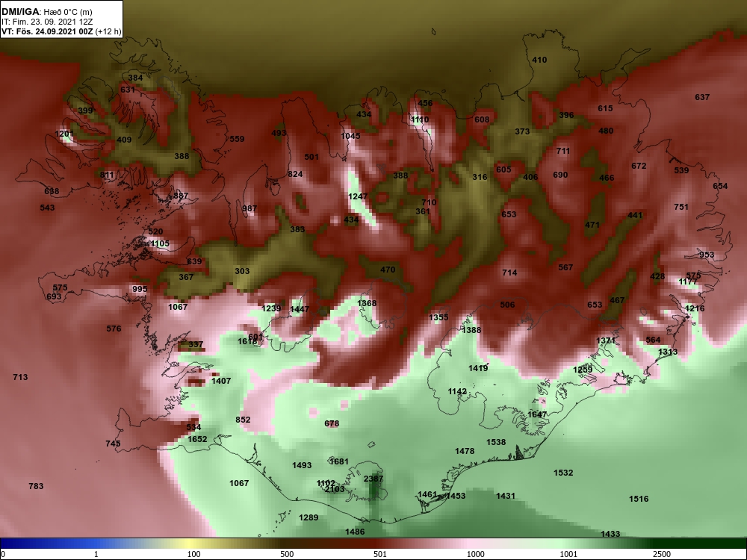Select the 470 value
The height and width of the screenshot is (560, 747).
388,270
